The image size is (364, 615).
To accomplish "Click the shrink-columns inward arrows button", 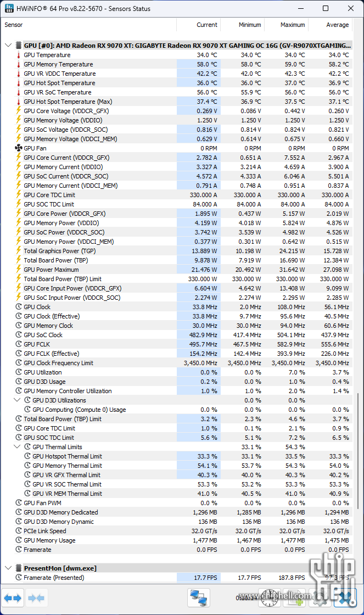I will coord(36,598).
